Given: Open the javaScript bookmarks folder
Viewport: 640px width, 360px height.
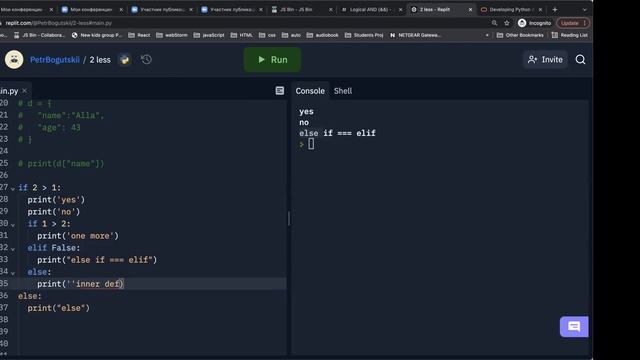Looking at the screenshot, I should point(209,35).
